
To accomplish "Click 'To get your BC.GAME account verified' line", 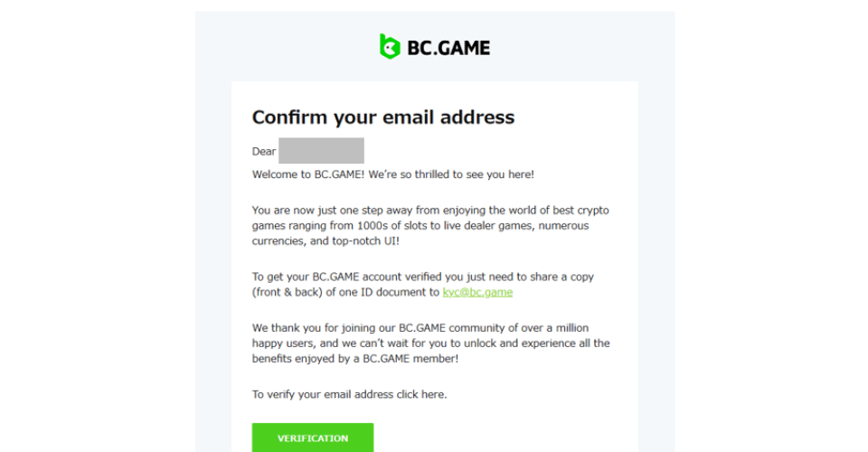I will 422,277.
